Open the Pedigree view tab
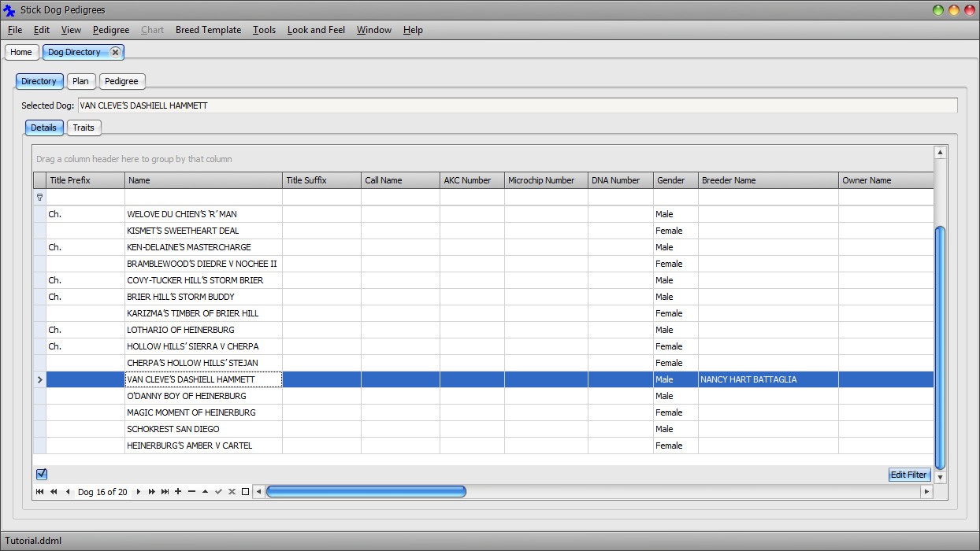 [x=122, y=80]
